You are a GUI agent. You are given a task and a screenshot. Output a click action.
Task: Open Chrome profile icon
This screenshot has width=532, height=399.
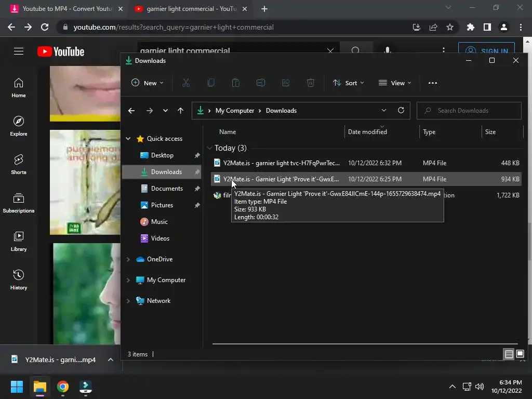click(x=504, y=27)
